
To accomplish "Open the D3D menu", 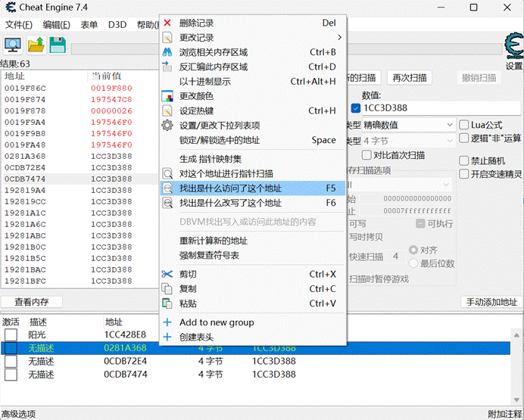I will click(117, 25).
